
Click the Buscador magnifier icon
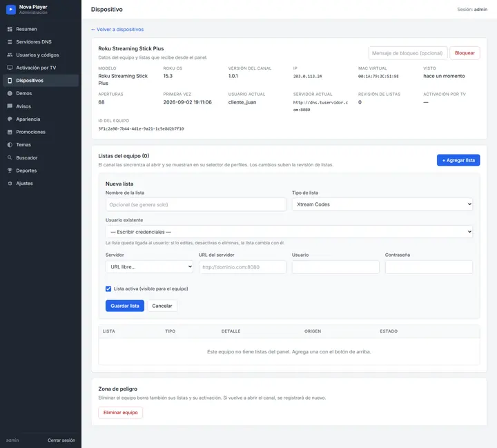point(10,157)
